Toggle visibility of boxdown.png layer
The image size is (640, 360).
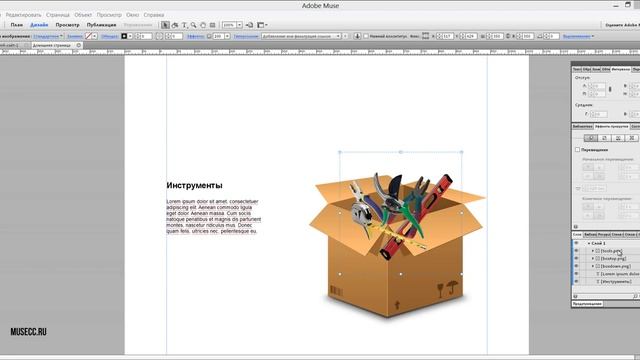(576, 266)
